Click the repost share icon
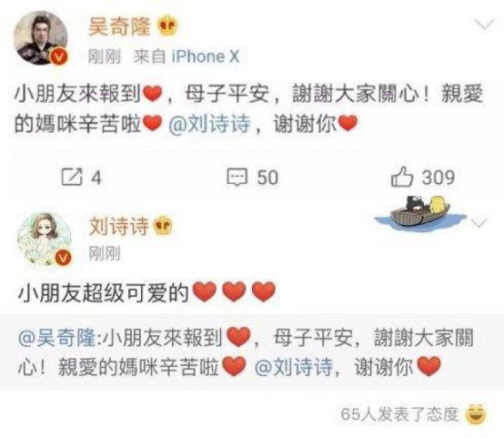This screenshot has width=504, height=438. (x=72, y=177)
